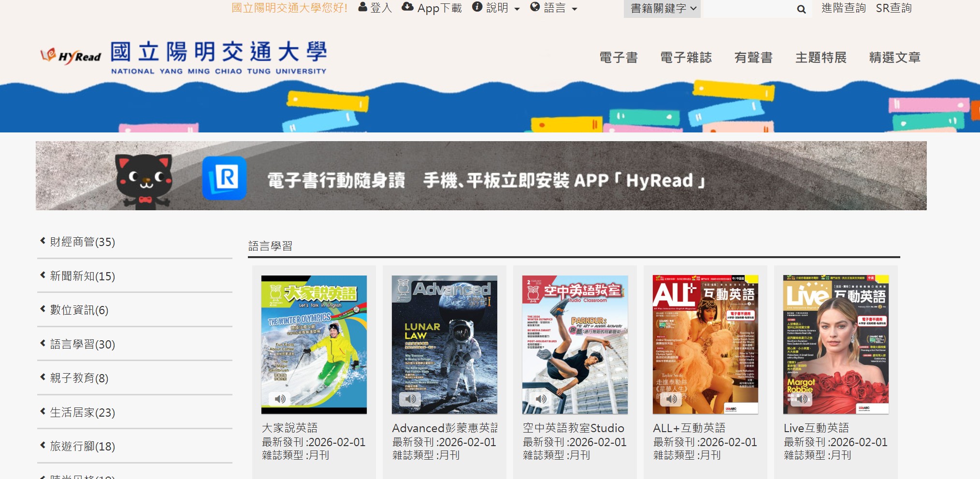
Task: Click the HyRead logo icon
Action: click(71, 56)
